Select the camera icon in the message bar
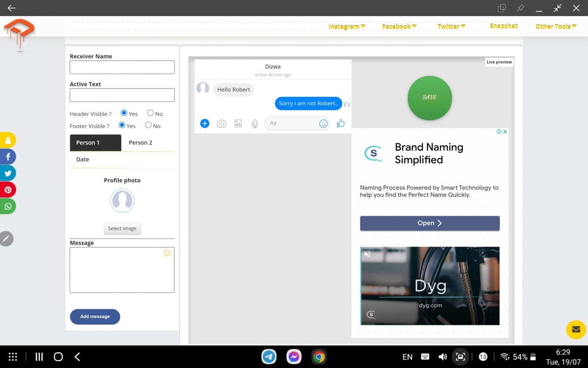 (221, 123)
